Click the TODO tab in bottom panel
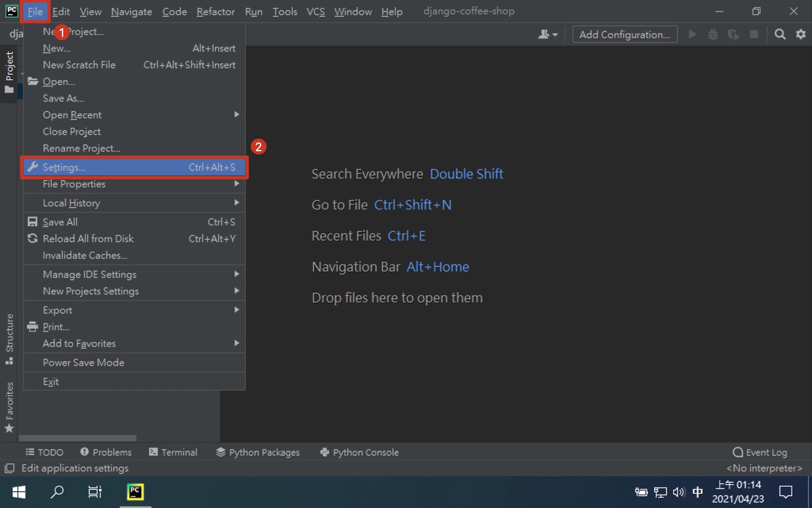 [46, 452]
